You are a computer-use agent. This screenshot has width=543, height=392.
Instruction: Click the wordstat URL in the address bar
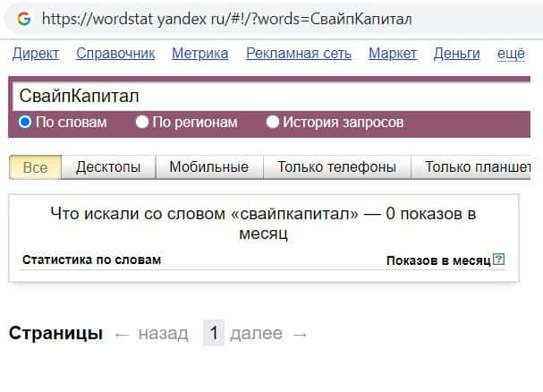[227, 19]
